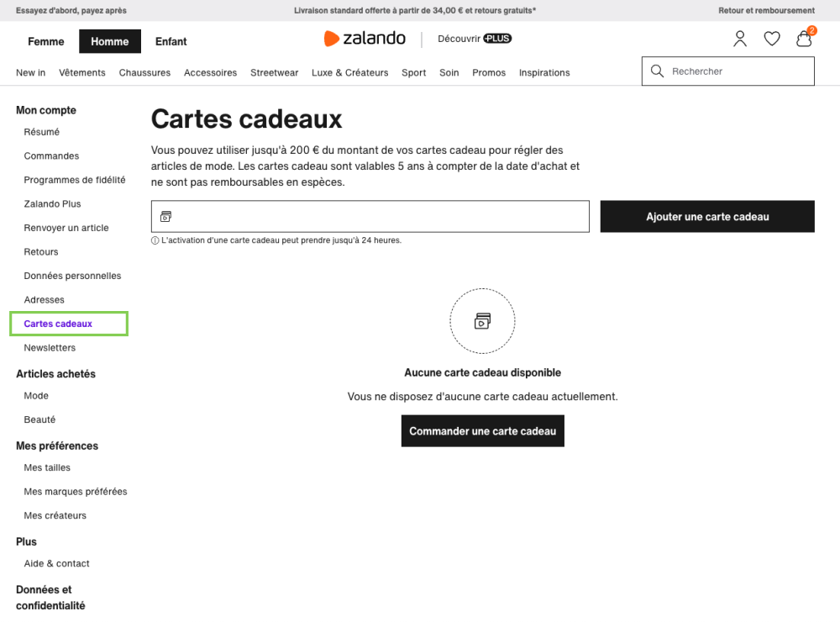
Task: Open the shopping bag icon
Action: click(804, 39)
